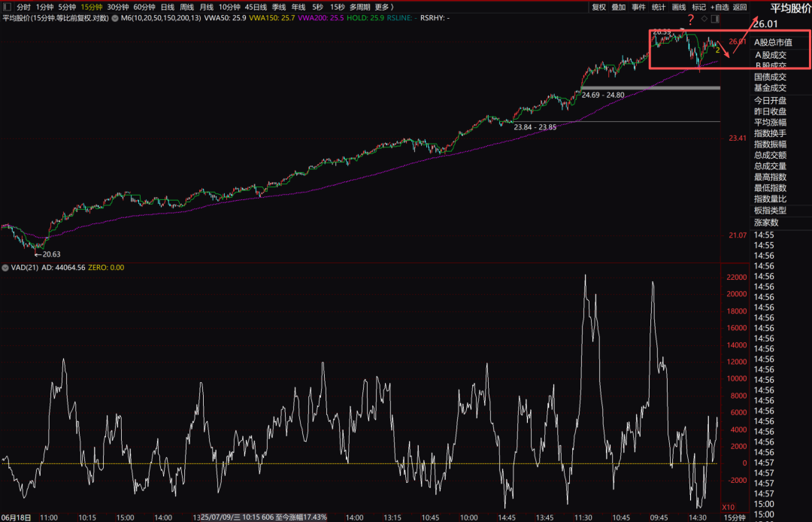Select 指数换手 in right panel
Image resolution: width=812 pixels, height=522 pixels.
coord(770,133)
